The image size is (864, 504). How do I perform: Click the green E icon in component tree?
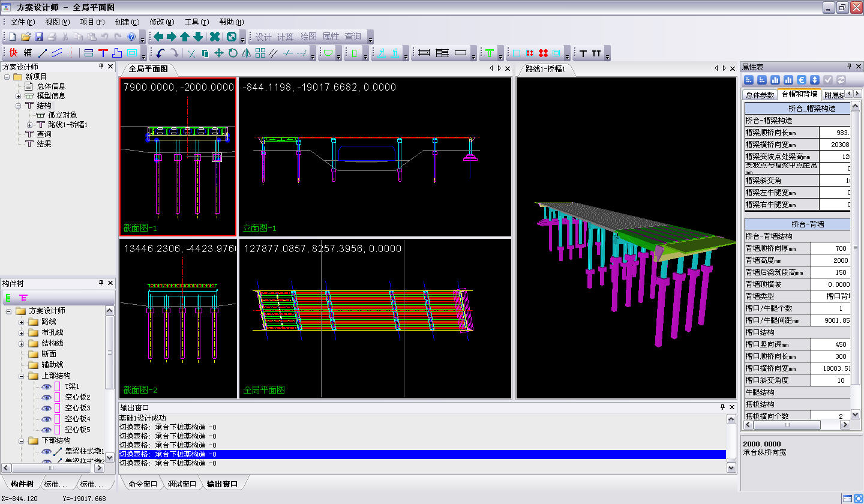click(8, 297)
